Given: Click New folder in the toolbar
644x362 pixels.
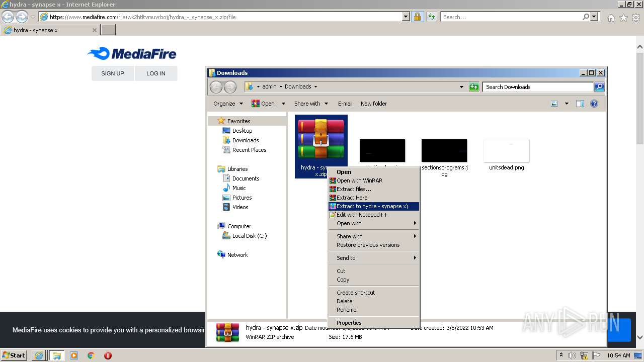Looking at the screenshot, I should tap(374, 104).
